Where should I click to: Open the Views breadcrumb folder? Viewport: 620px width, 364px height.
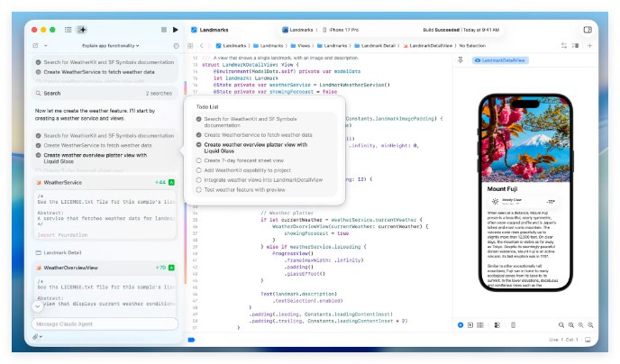coord(300,46)
